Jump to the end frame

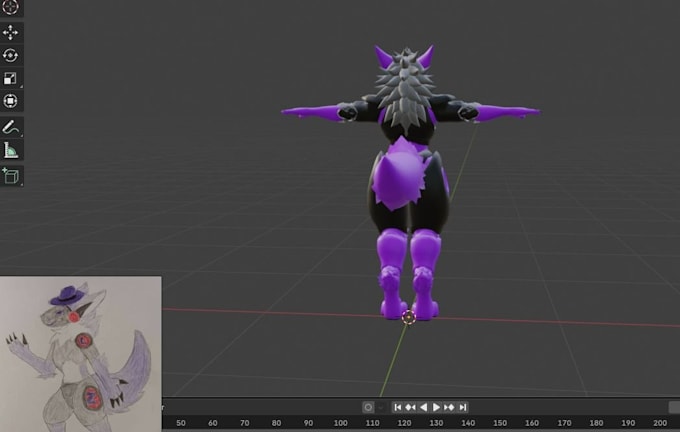point(463,407)
